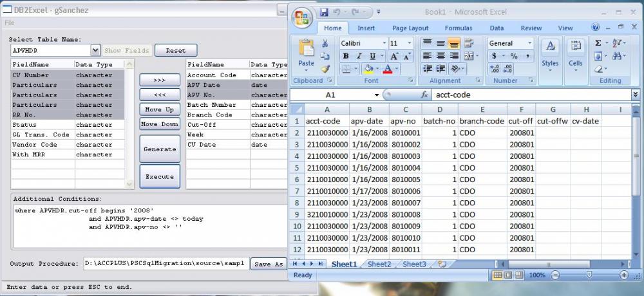This screenshot has height=296, width=644.
Task: Click the Increase Decimal icon
Action: click(x=495, y=69)
